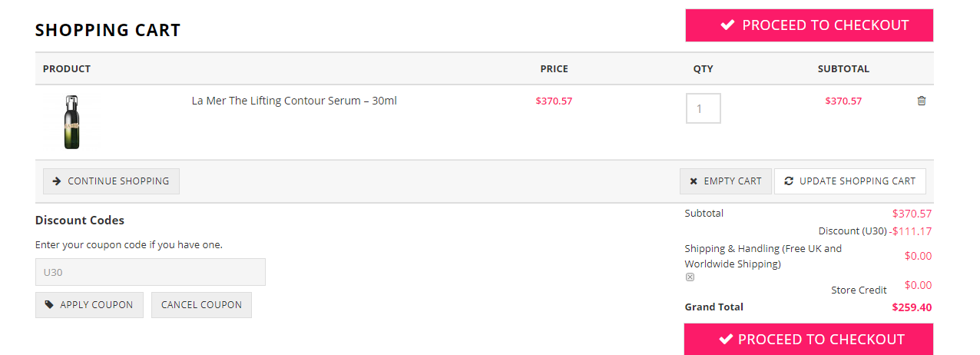
Task: Click the x icon on Empty Cart
Action: tap(694, 181)
